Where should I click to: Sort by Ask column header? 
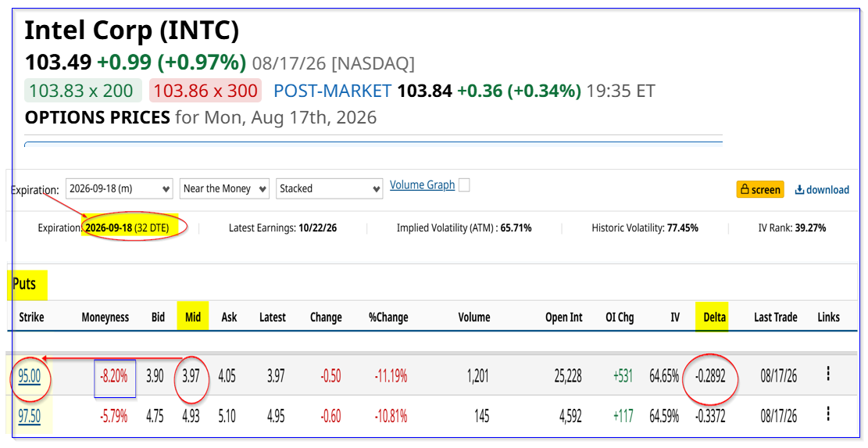click(x=229, y=317)
